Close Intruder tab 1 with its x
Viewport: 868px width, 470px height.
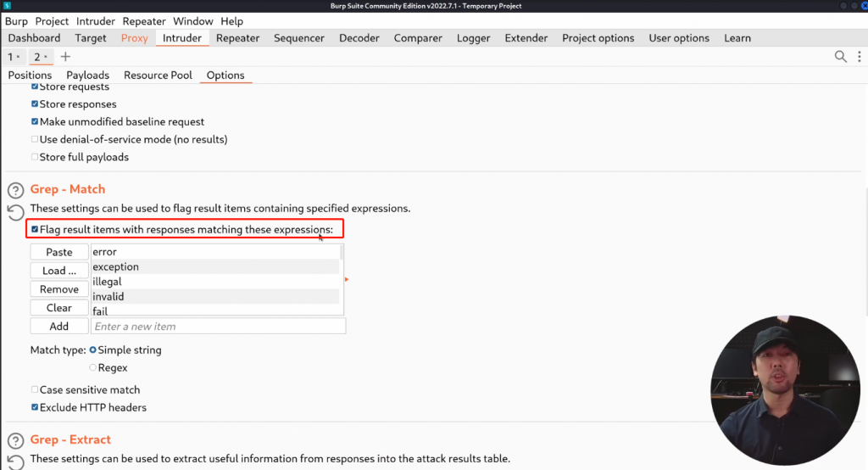point(19,57)
